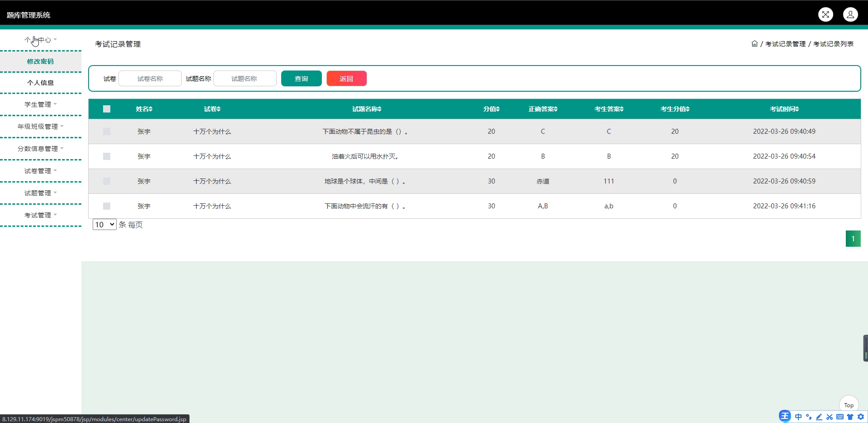Expand the 试卷管理 sidebar menu
The image size is (868, 423).
click(41, 171)
